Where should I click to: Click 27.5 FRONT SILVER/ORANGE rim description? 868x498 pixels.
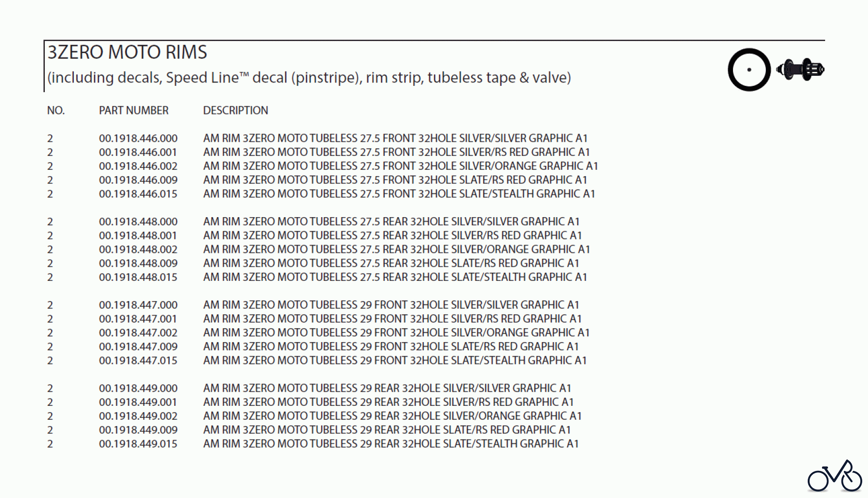[400, 166]
